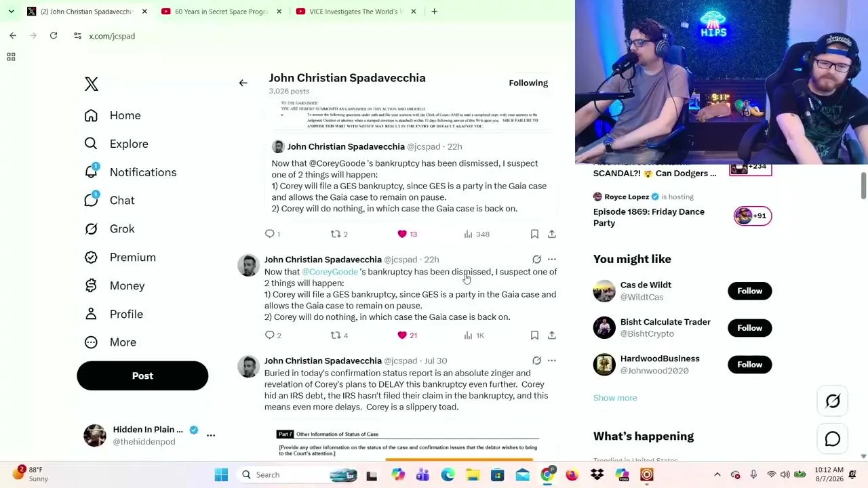This screenshot has width=868, height=488.
Task: Open Microsoft Edge from the taskbar
Action: point(448,475)
